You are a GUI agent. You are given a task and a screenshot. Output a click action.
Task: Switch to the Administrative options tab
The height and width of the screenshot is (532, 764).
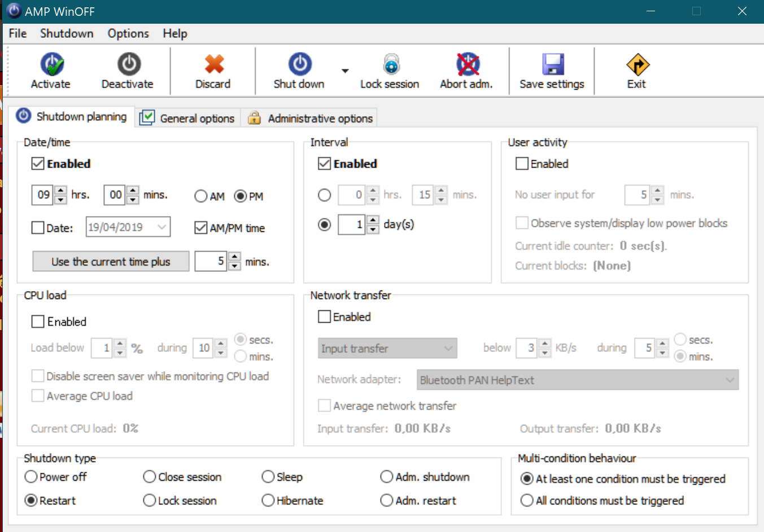311,118
